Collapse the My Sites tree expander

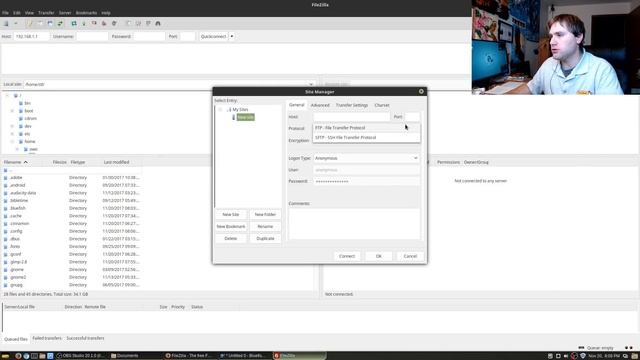(x=220, y=109)
